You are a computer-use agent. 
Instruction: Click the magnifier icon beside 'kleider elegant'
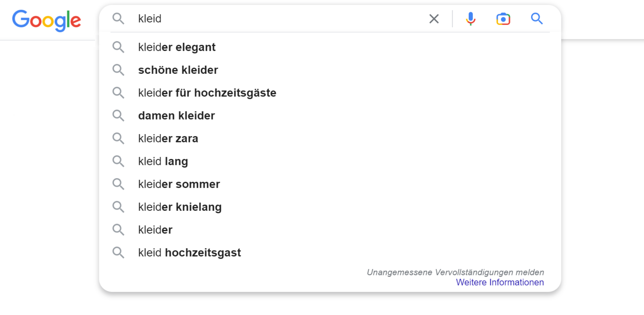point(118,47)
